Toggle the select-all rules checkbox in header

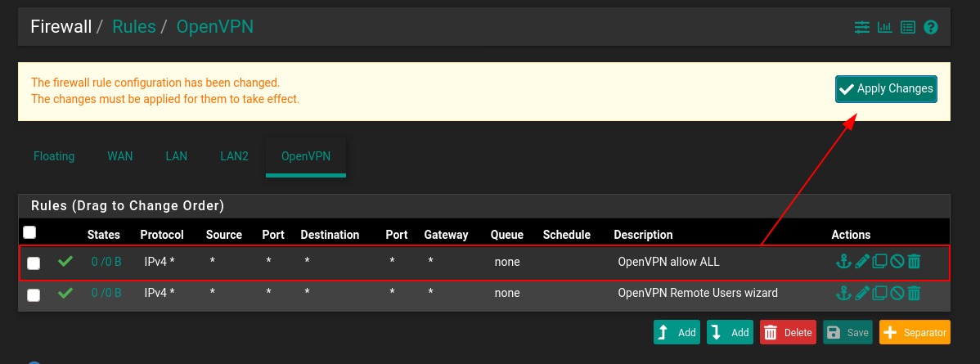29,232
